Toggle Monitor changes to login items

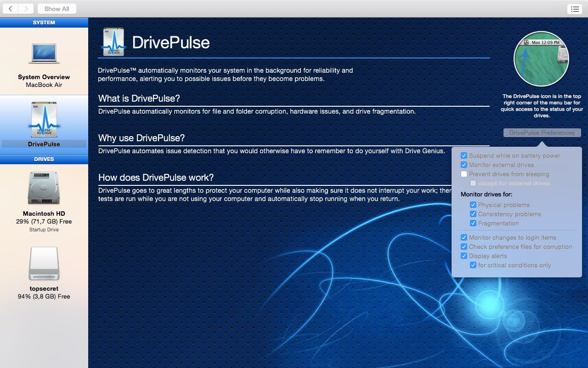point(464,237)
